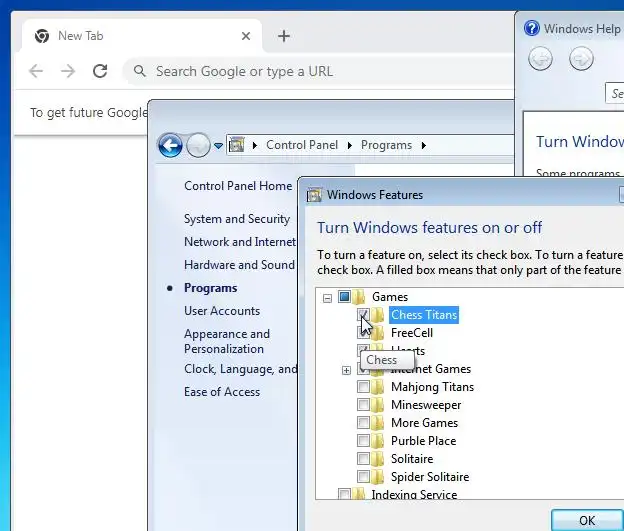Select Programs in the breadcrumb path
The width and height of the screenshot is (624, 531).
tap(386, 145)
